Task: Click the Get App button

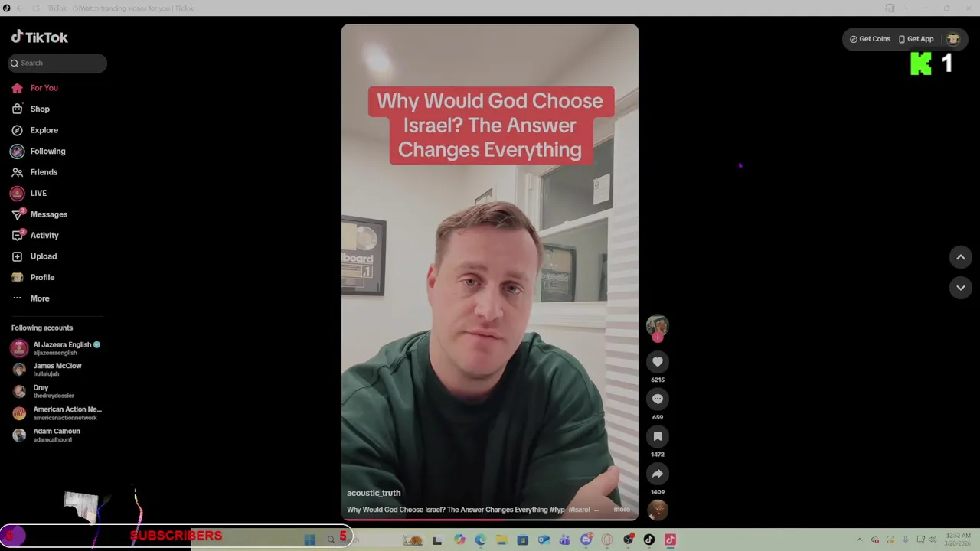Action: (916, 39)
